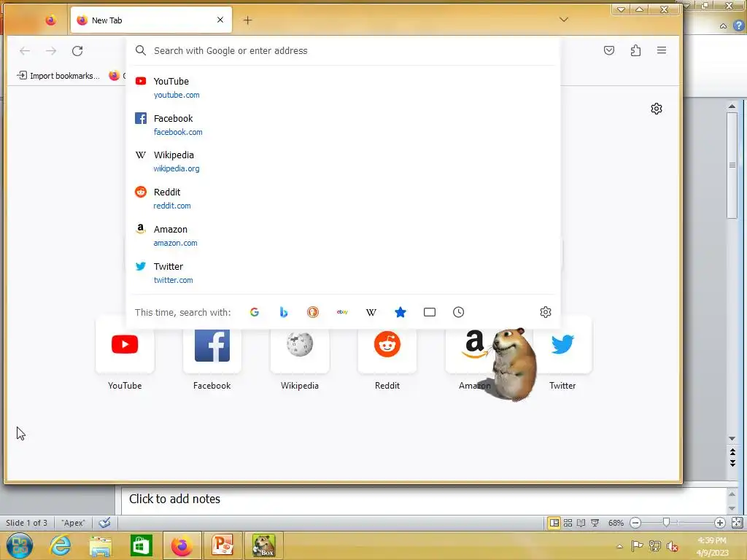The height and width of the screenshot is (560, 747).
Task: Select Wikipedia suggestion in address dropdown
Action: (343, 161)
